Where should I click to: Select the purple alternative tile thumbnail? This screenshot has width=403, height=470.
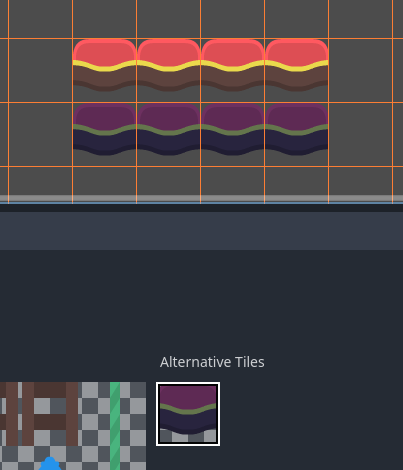(188, 414)
